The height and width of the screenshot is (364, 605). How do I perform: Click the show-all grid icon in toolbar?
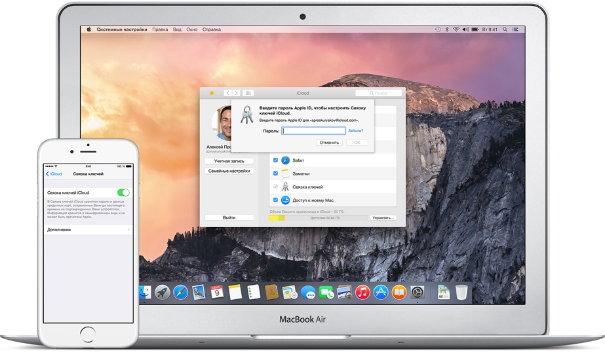pos(248,94)
